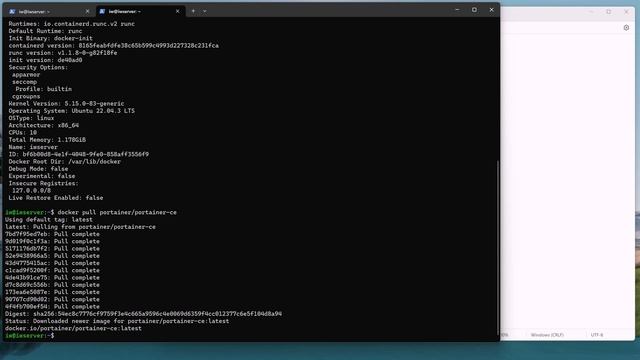This screenshot has height=360, width=640.
Task: Click the PowerShell icon on the second tab
Action: click(x=102, y=11)
